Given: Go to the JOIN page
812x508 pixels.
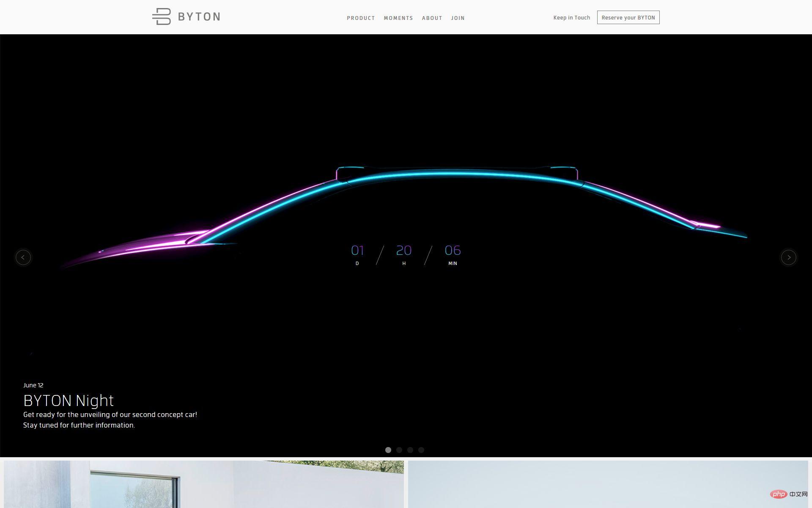Looking at the screenshot, I should [458, 18].
